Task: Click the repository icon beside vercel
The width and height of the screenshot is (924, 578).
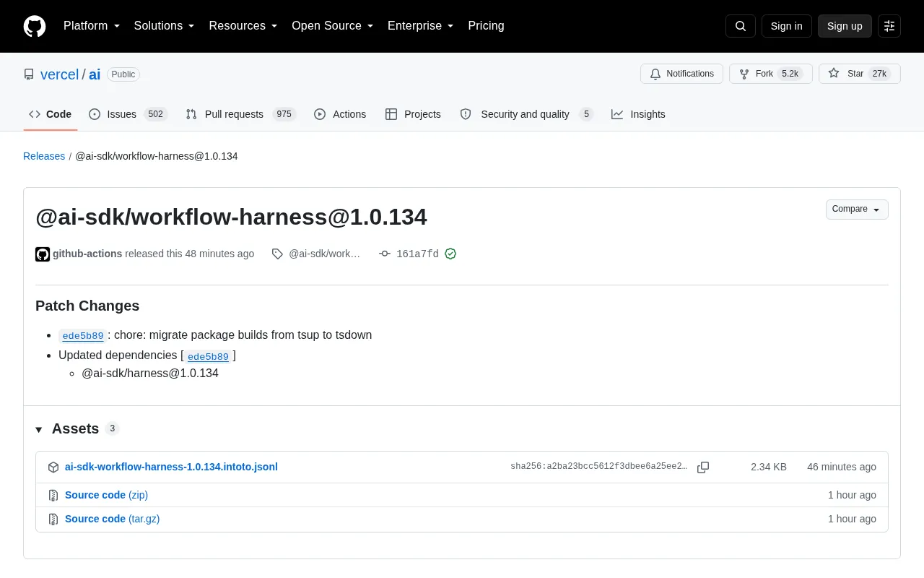Action: [x=29, y=74]
